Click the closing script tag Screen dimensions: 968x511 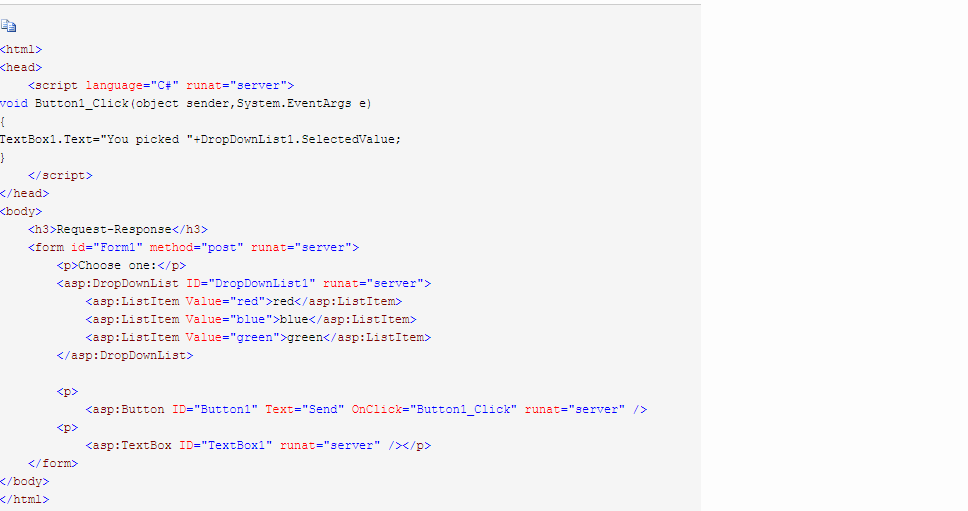pyautogui.click(x=60, y=176)
